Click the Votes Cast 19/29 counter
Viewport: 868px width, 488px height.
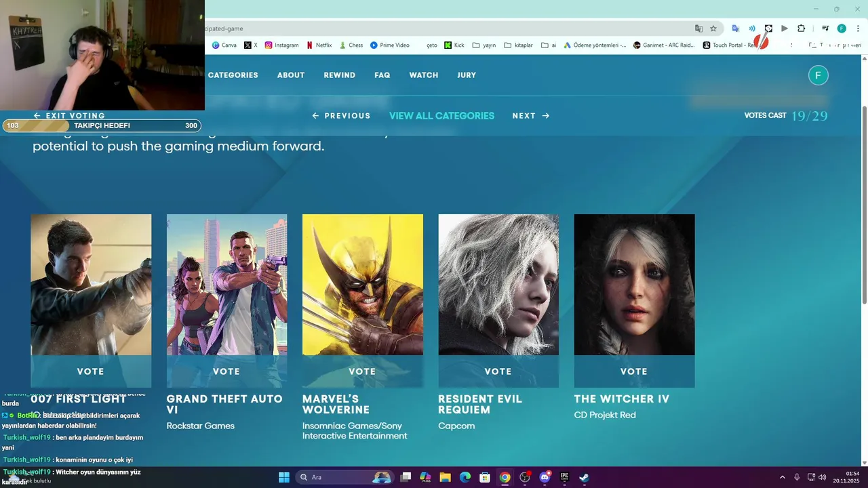coord(786,116)
